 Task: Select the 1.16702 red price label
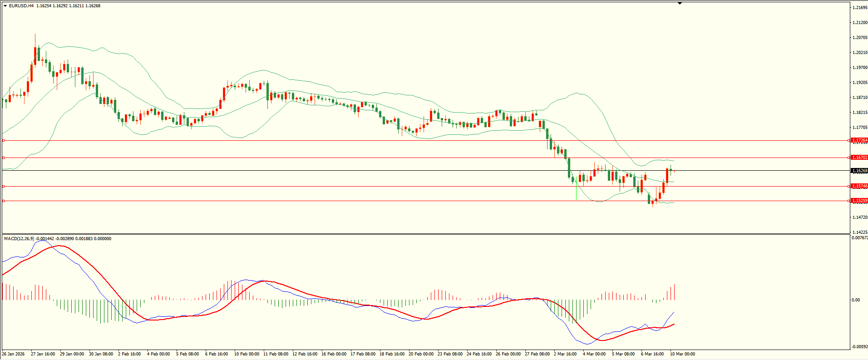point(859,158)
